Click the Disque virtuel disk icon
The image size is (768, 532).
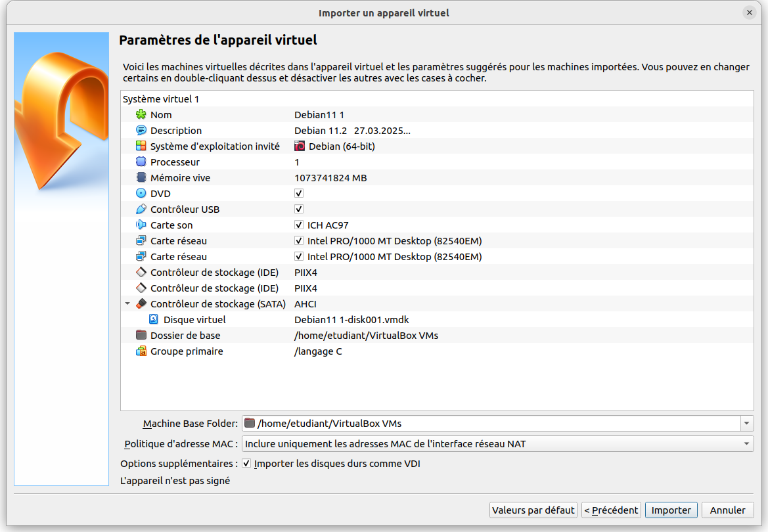click(154, 320)
